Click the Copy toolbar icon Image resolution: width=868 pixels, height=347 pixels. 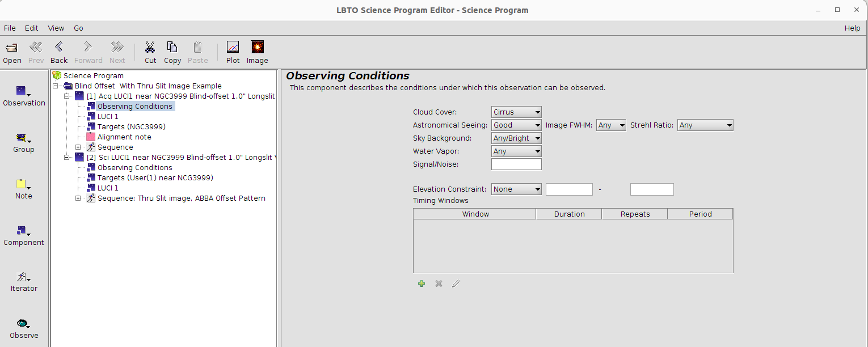tap(172, 47)
